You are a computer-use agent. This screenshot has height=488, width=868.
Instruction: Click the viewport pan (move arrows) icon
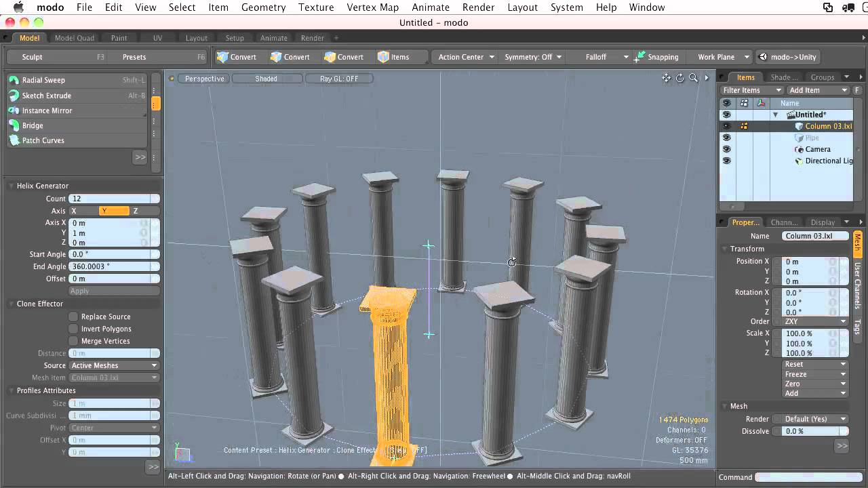pos(667,78)
